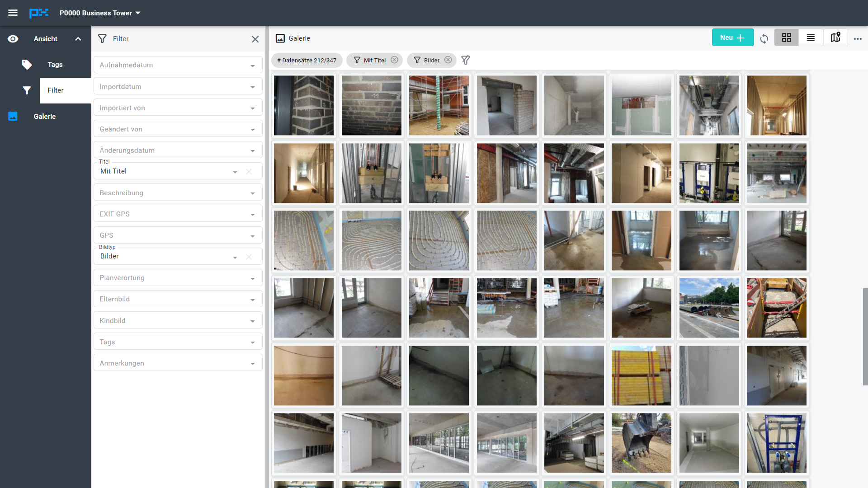
Task: Clear the Bildtyp filter value
Action: pos(249,257)
